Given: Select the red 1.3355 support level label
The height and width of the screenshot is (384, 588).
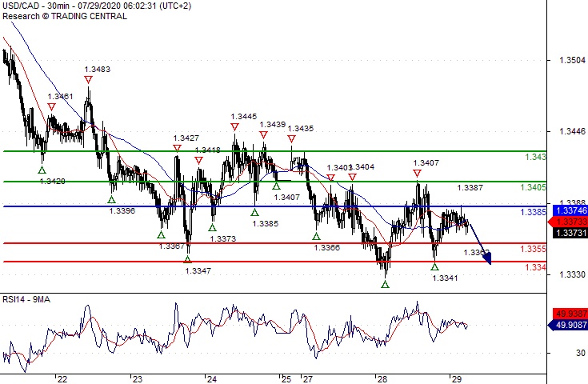Looking at the screenshot, I should (x=534, y=249).
